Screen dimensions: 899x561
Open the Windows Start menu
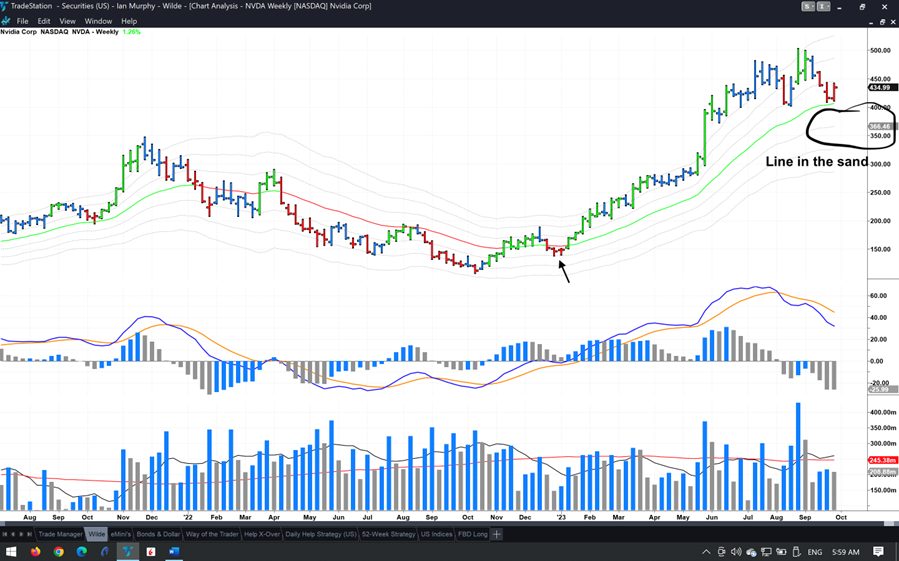pos(11,551)
